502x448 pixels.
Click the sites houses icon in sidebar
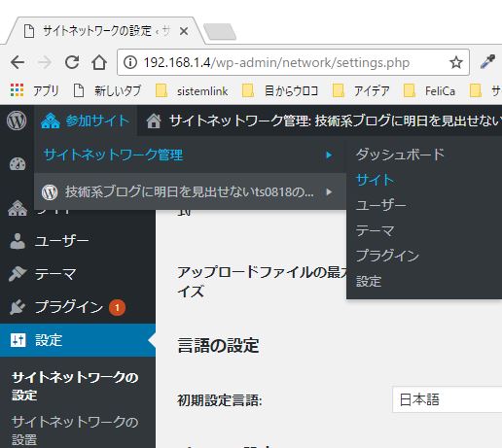coord(18,208)
